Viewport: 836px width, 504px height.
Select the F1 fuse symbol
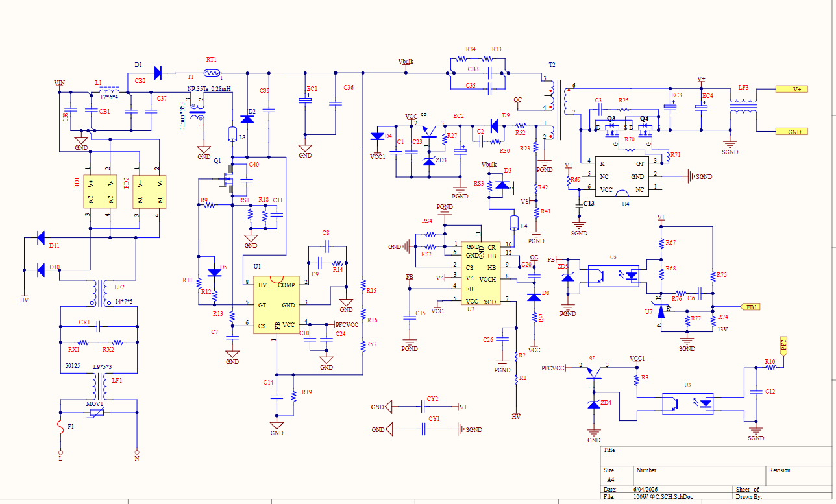(x=61, y=428)
